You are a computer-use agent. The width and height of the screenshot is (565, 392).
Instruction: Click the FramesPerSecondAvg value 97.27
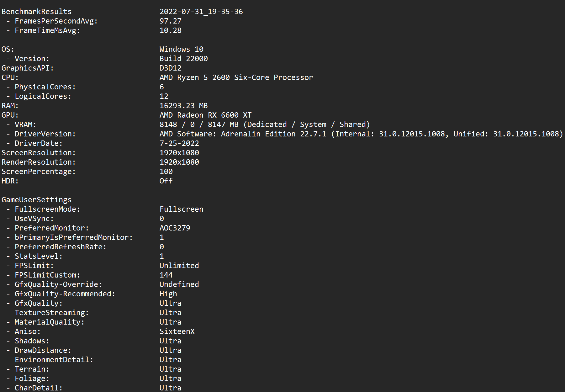(x=170, y=21)
